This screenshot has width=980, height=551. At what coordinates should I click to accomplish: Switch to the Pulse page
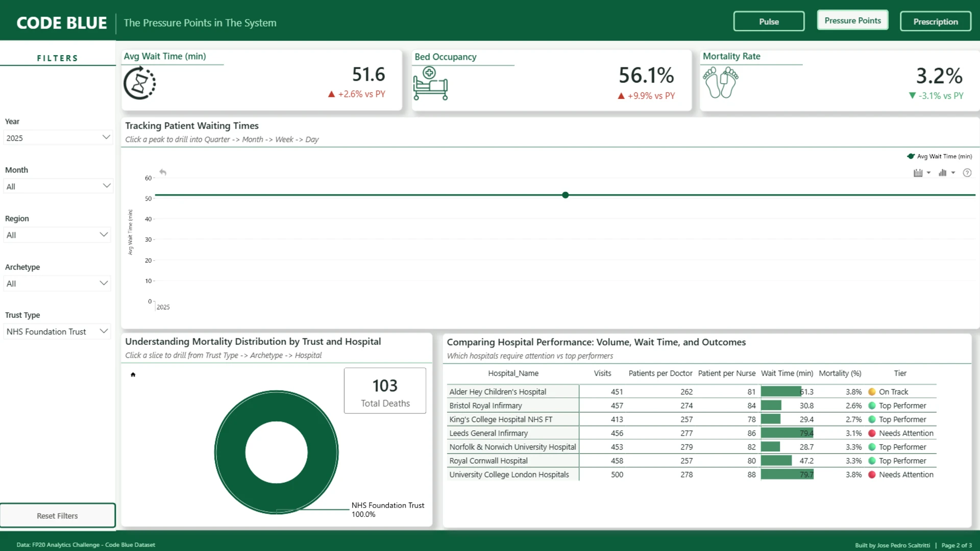click(x=769, y=21)
